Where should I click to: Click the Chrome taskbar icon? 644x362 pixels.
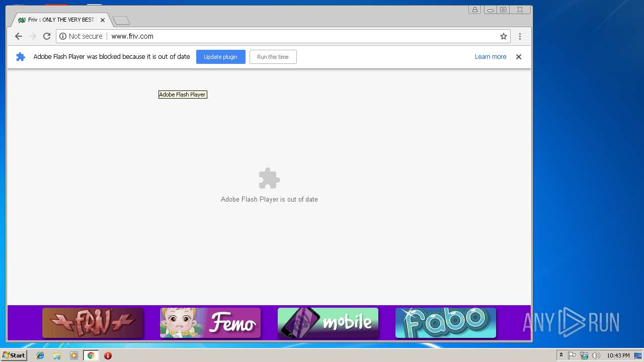(x=91, y=355)
